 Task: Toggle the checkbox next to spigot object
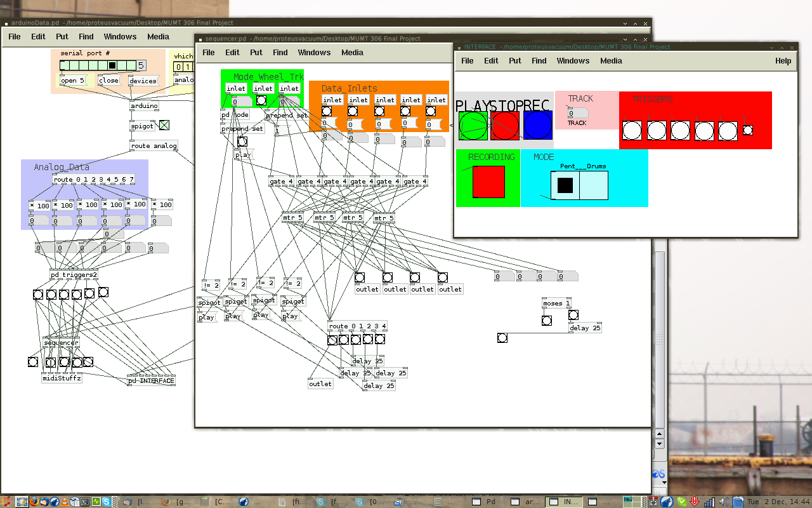coord(164,125)
